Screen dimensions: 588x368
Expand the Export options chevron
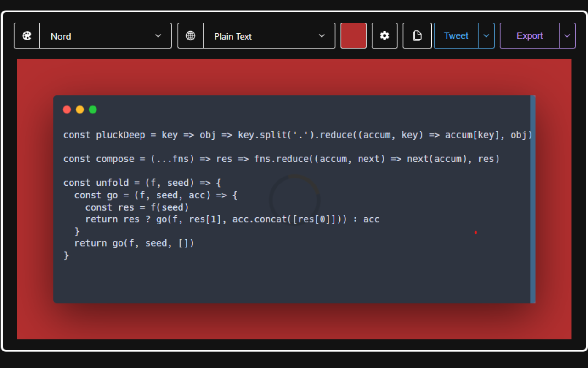tap(567, 35)
